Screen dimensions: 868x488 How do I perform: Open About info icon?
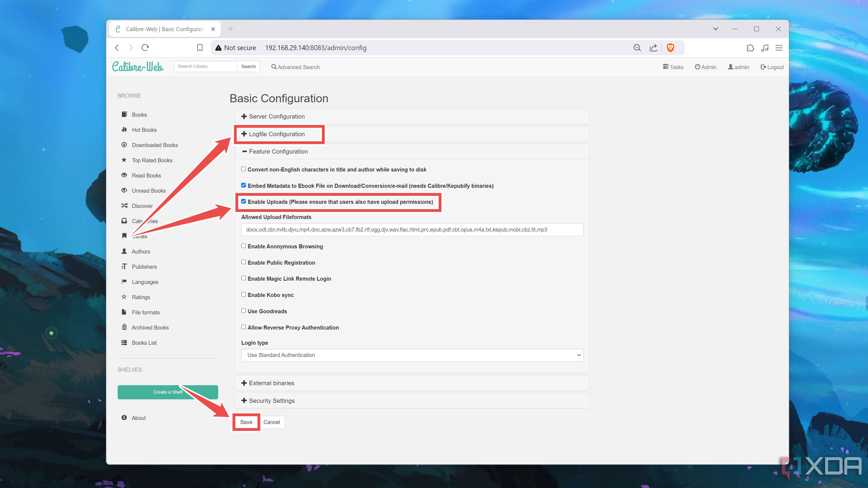point(124,417)
